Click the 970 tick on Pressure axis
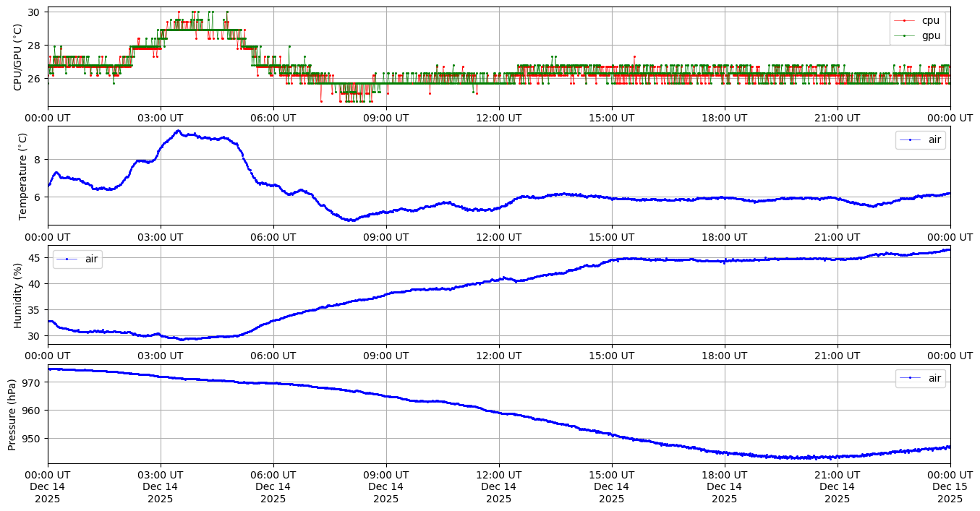Image resolution: width=980 pixels, height=511 pixels. (x=33, y=382)
